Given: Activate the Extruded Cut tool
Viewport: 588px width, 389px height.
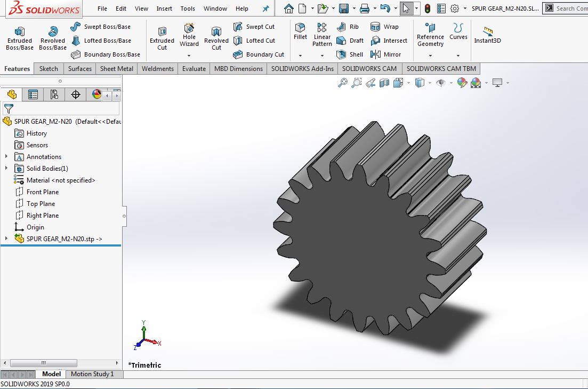Looking at the screenshot, I should (162, 38).
